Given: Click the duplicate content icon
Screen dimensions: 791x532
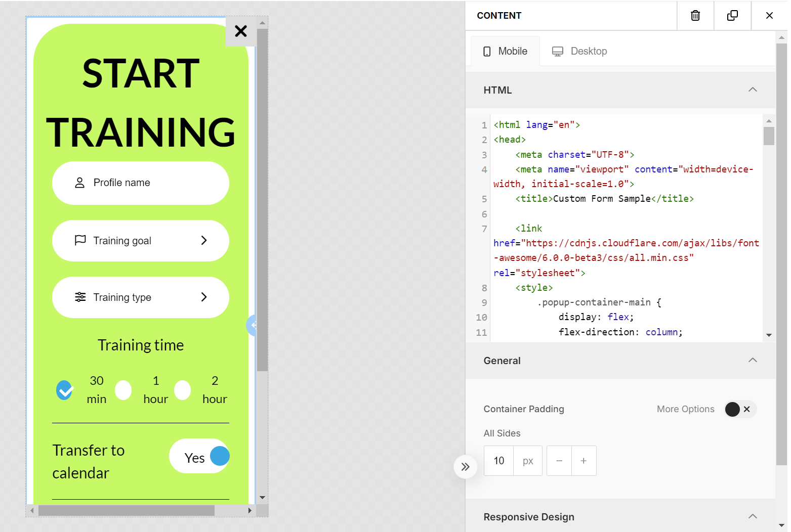Looking at the screenshot, I should click(732, 16).
